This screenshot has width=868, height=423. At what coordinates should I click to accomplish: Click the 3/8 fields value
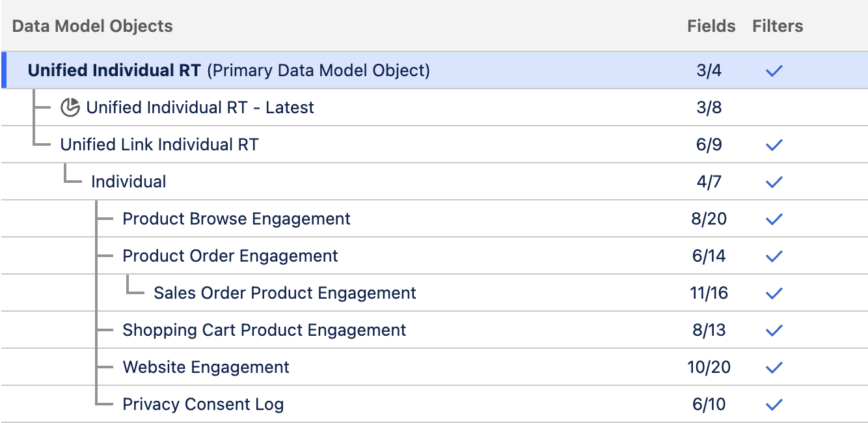(x=709, y=107)
